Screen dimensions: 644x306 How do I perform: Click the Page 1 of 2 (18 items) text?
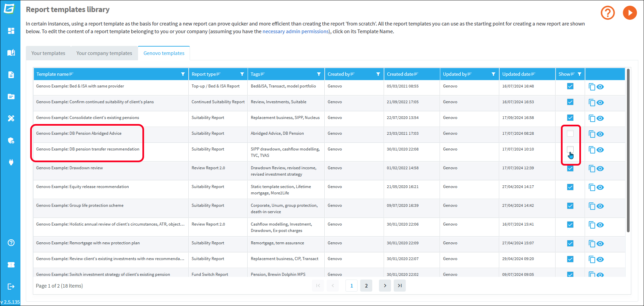point(59,286)
